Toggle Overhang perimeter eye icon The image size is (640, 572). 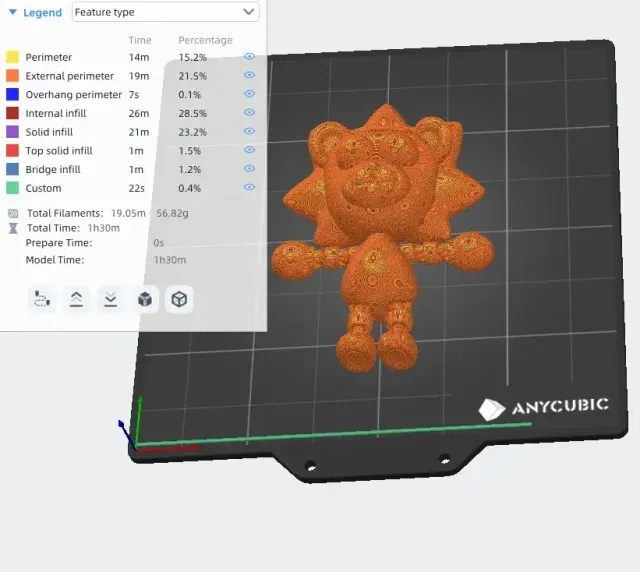[x=249, y=94]
